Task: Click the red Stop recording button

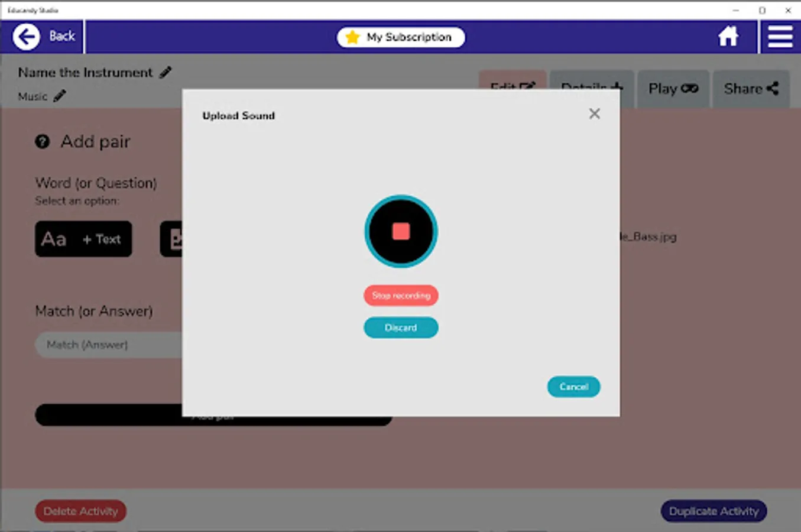Action: (x=401, y=296)
